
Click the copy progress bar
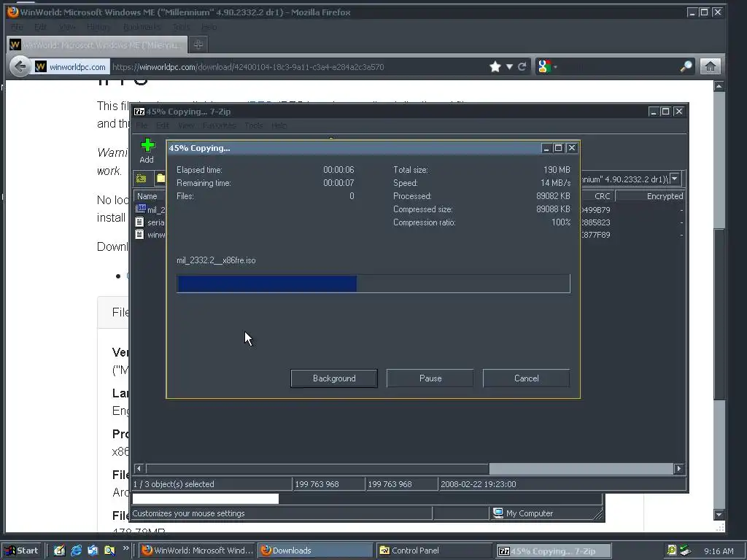(x=373, y=284)
